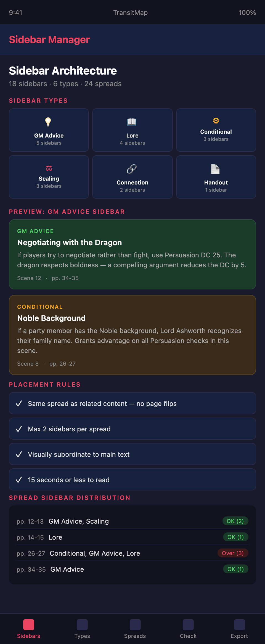Image resolution: width=265 pixels, height=644 pixels.
Task: Click the red 'Over (3)' status badge
Action: click(x=233, y=553)
